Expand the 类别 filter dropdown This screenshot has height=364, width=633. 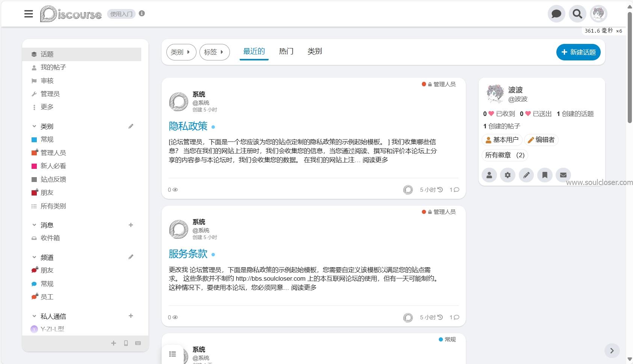coord(181,52)
